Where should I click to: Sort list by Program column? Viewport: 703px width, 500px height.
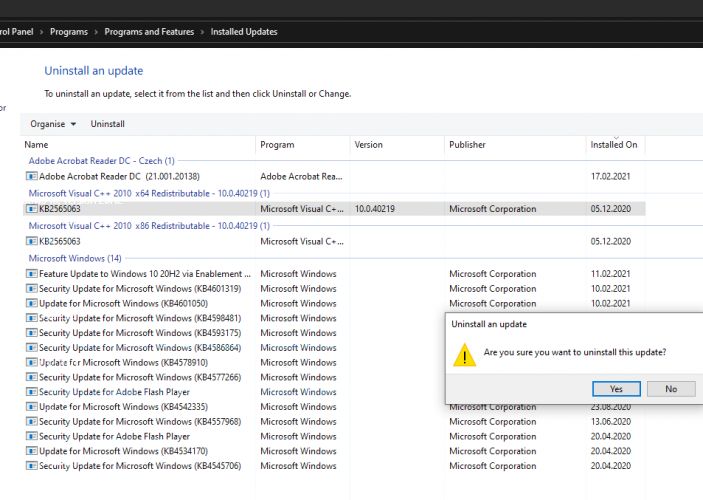tap(303, 145)
